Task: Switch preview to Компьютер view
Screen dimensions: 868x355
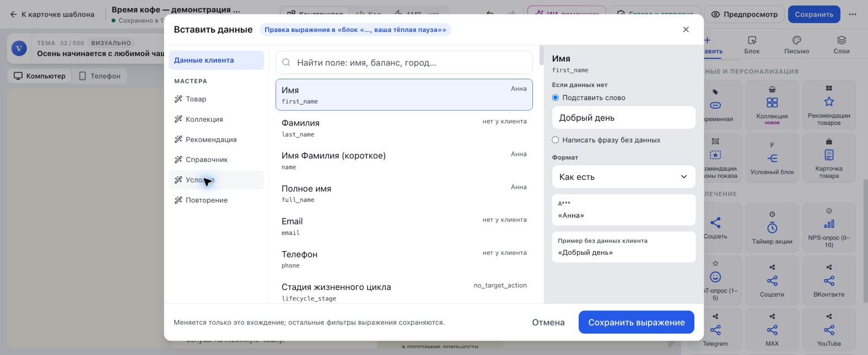Action: 40,76
